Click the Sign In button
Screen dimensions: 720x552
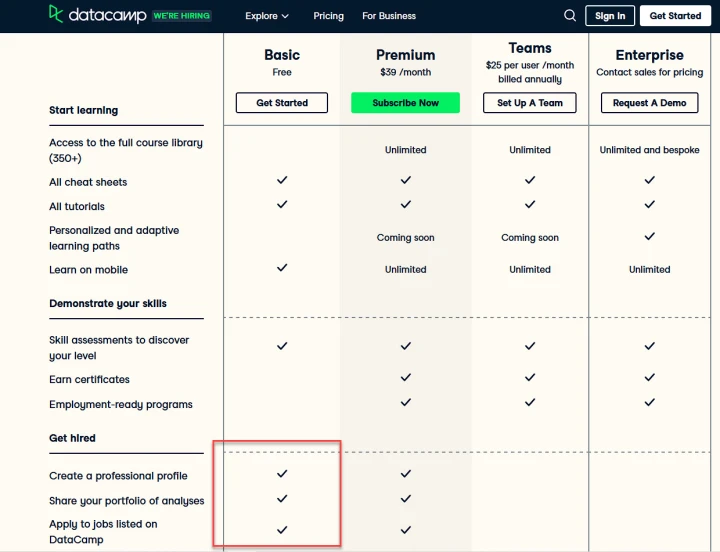610,16
